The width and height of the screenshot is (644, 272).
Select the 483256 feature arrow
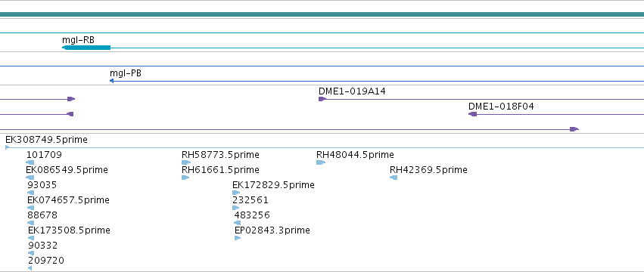tap(237, 223)
